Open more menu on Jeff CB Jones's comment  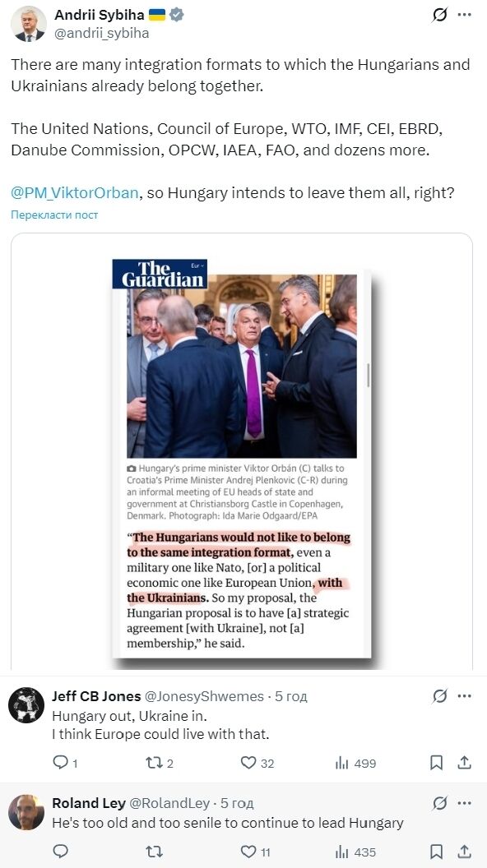click(x=464, y=696)
